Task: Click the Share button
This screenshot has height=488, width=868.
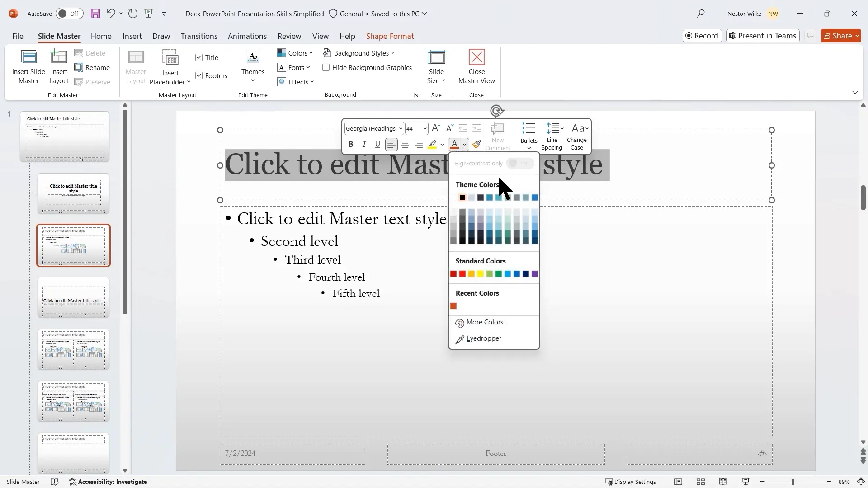Action: pos(841,36)
